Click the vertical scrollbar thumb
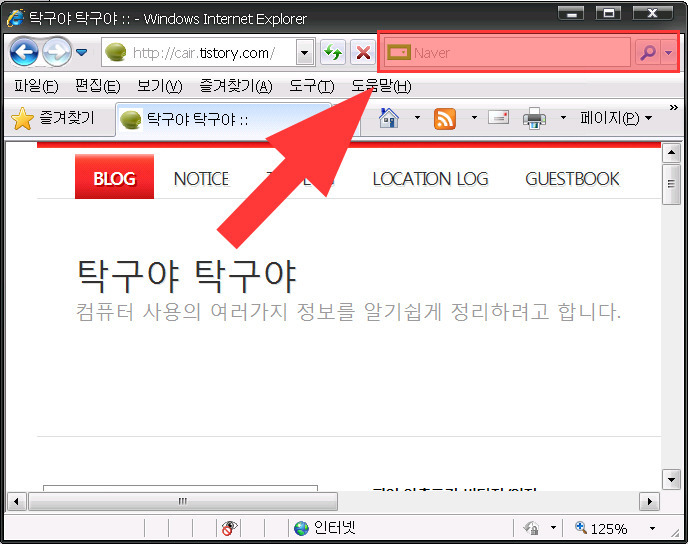Image resolution: width=688 pixels, height=544 pixels. click(671, 184)
